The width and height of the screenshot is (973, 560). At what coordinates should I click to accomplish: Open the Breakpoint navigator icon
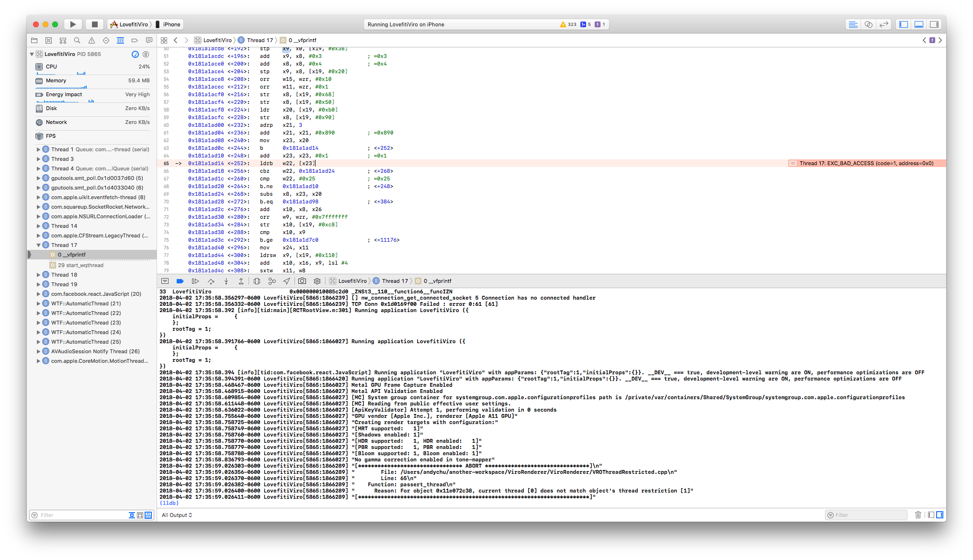(135, 40)
